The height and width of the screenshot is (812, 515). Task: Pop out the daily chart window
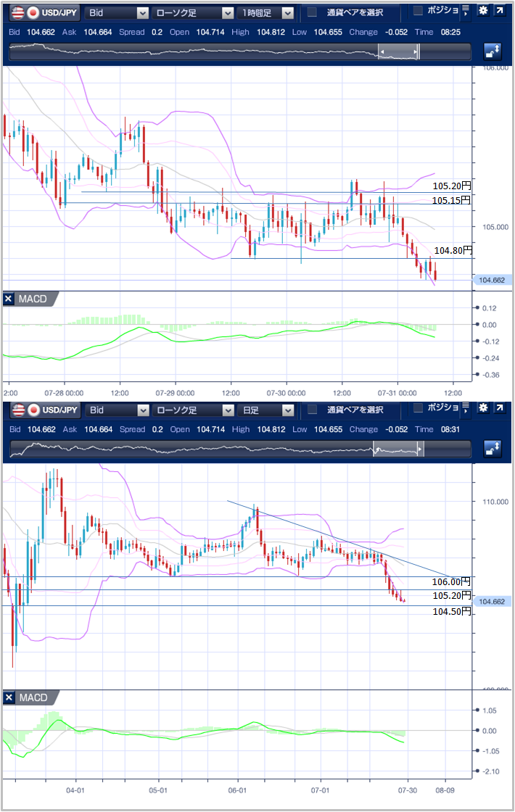click(x=500, y=410)
